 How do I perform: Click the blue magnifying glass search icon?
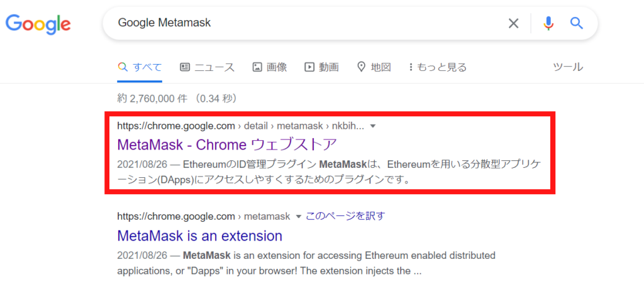pos(577,23)
